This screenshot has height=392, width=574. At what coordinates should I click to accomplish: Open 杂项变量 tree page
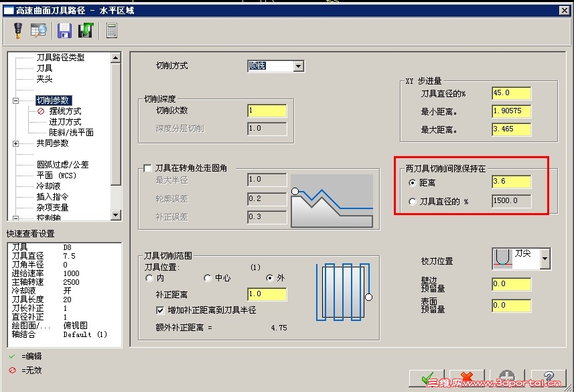(52, 207)
